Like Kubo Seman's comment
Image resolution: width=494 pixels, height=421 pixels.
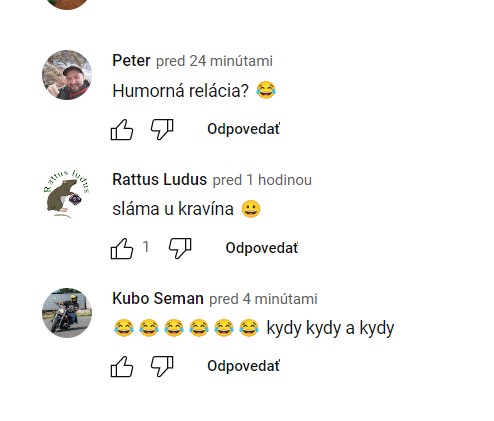[122, 367]
